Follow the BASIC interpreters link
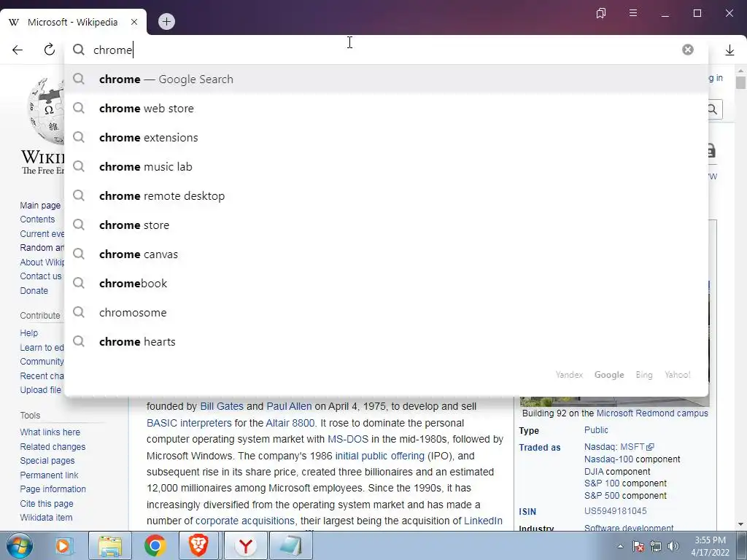The image size is (747, 560). pos(189,423)
